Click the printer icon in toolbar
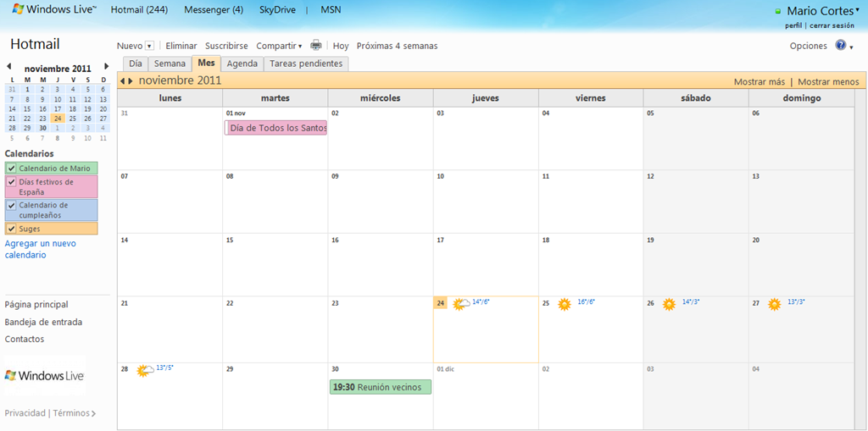Image resolution: width=868 pixels, height=431 pixels. coord(315,46)
